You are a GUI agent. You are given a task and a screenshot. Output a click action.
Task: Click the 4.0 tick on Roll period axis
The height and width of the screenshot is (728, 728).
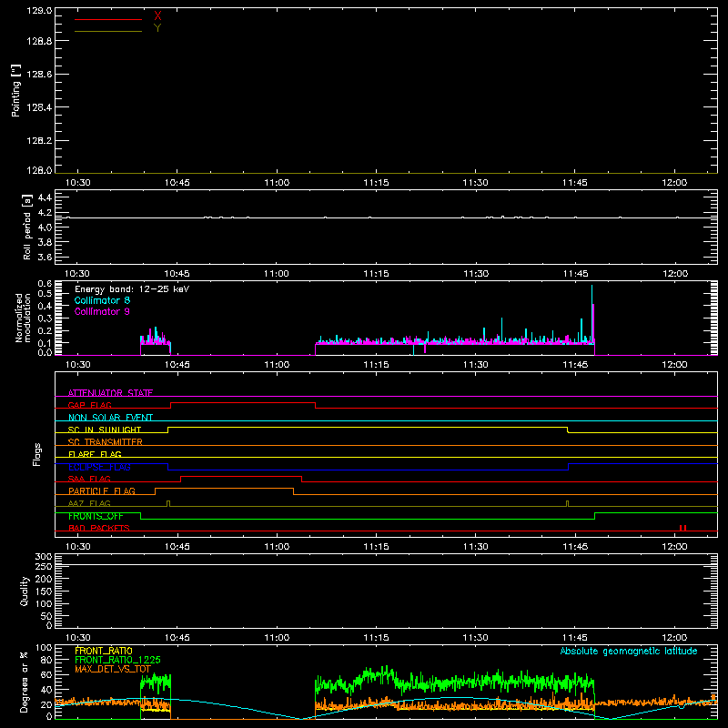tap(45, 227)
